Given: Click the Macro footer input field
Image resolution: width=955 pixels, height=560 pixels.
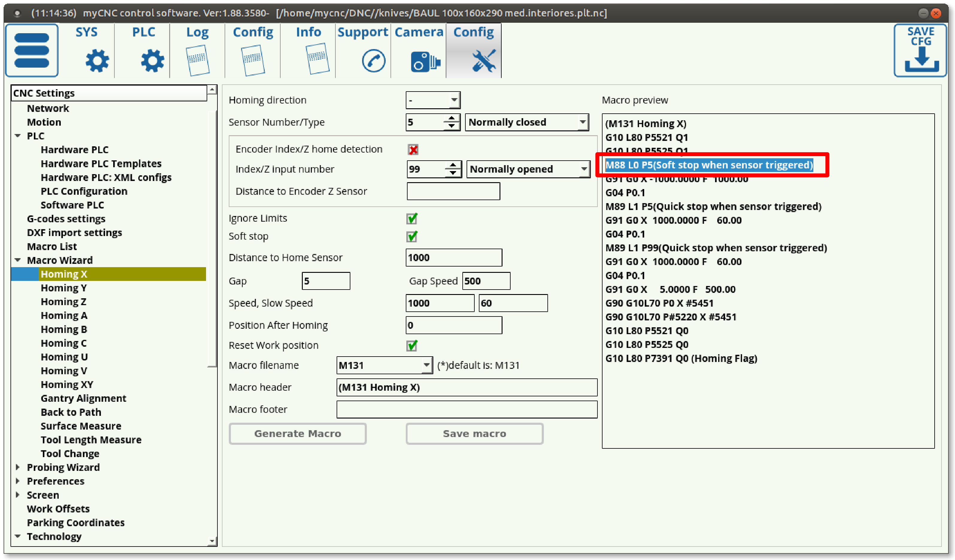Looking at the screenshot, I should pyautogui.click(x=467, y=409).
